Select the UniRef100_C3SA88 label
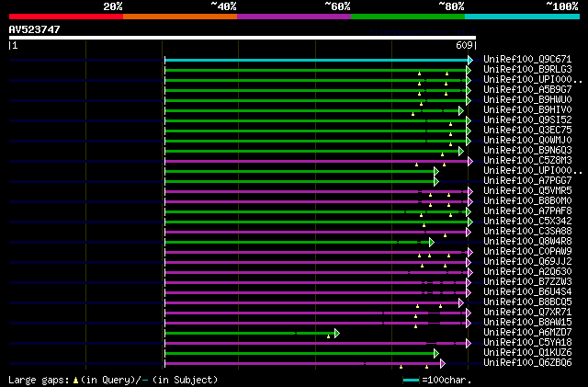588x387 pixels. click(527, 232)
